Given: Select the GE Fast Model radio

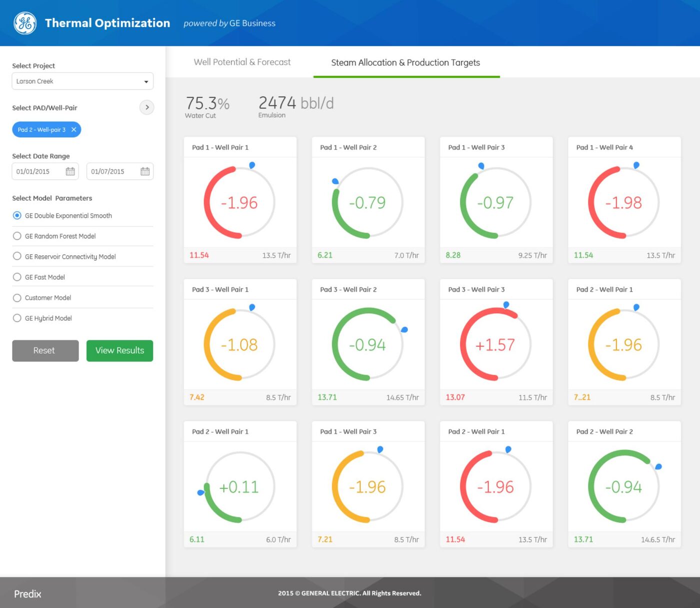Looking at the screenshot, I should coord(17,277).
